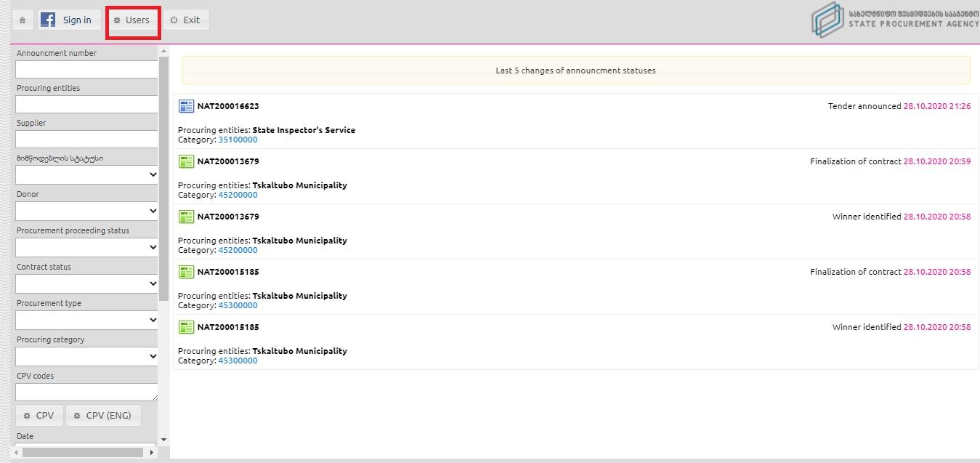This screenshot has height=463, width=980.
Task: Click the home icon button
Action: (23, 20)
